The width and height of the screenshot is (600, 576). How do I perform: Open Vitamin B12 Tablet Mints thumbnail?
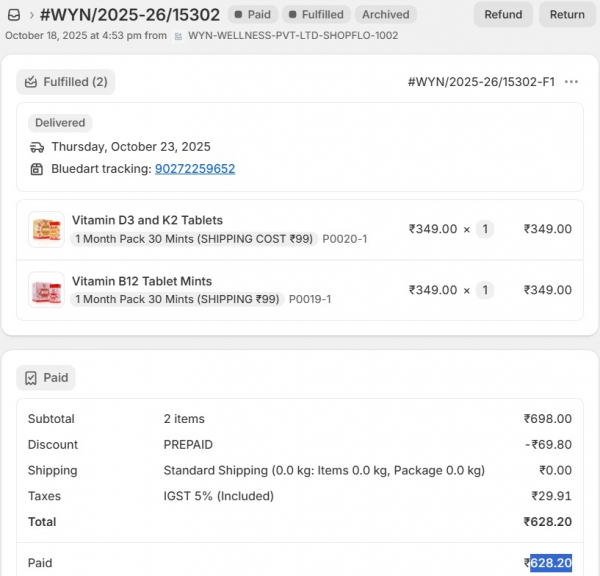point(46,290)
